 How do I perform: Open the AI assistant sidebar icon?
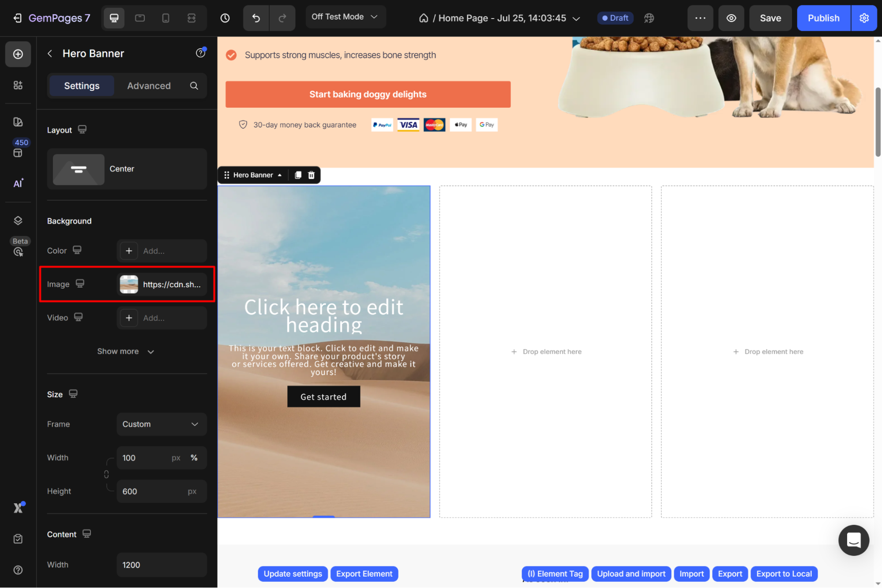(x=18, y=183)
